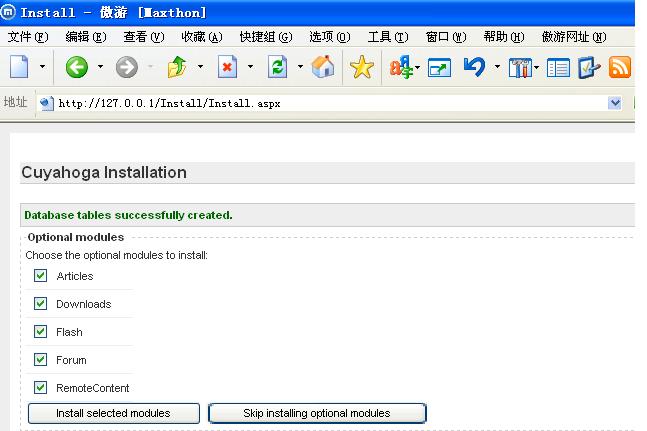Uncheck the Articles module checkbox
The image size is (647, 431).
click(x=40, y=276)
